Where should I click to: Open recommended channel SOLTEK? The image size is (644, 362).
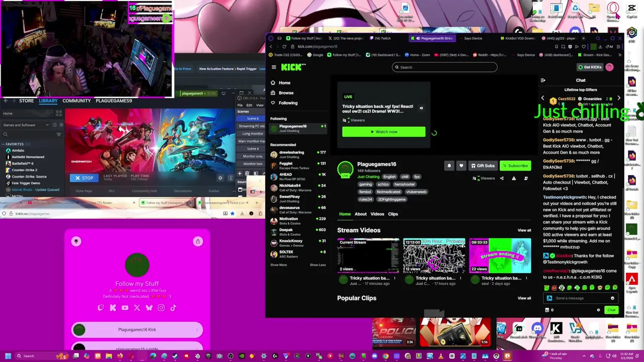[x=297, y=254]
